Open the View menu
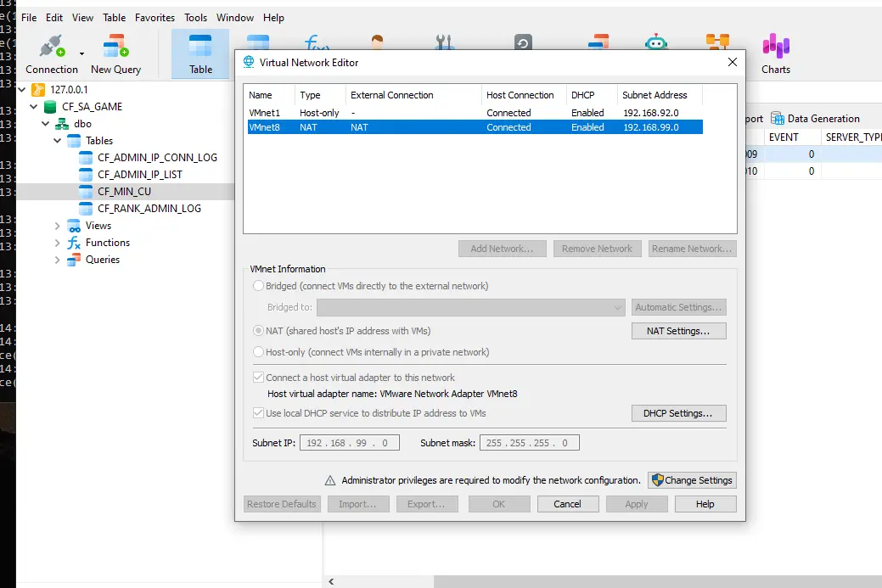 (x=82, y=18)
